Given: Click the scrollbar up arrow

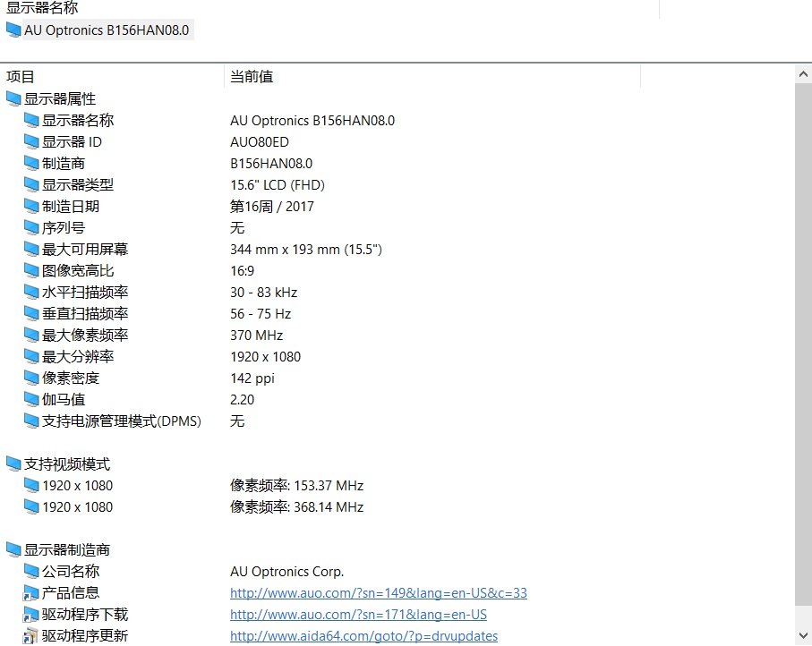Looking at the screenshot, I should click(803, 73).
